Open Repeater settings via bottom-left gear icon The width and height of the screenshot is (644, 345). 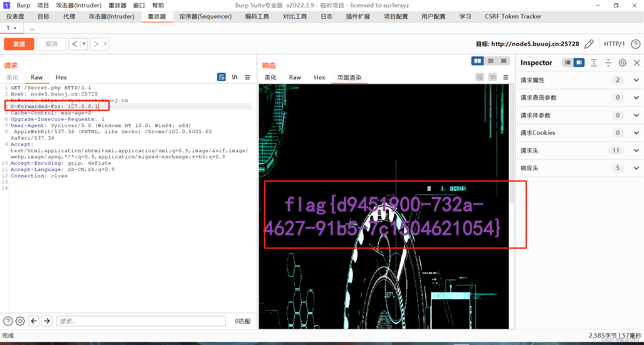point(20,321)
